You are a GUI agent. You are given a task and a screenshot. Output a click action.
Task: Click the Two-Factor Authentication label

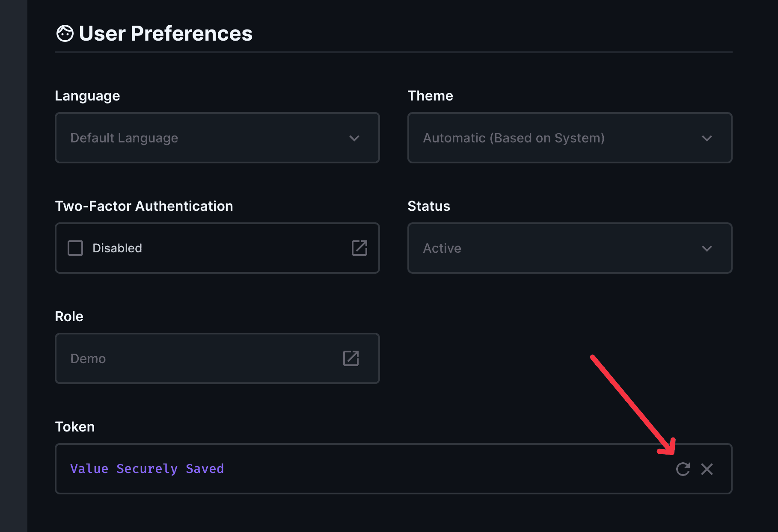pyautogui.click(x=144, y=206)
